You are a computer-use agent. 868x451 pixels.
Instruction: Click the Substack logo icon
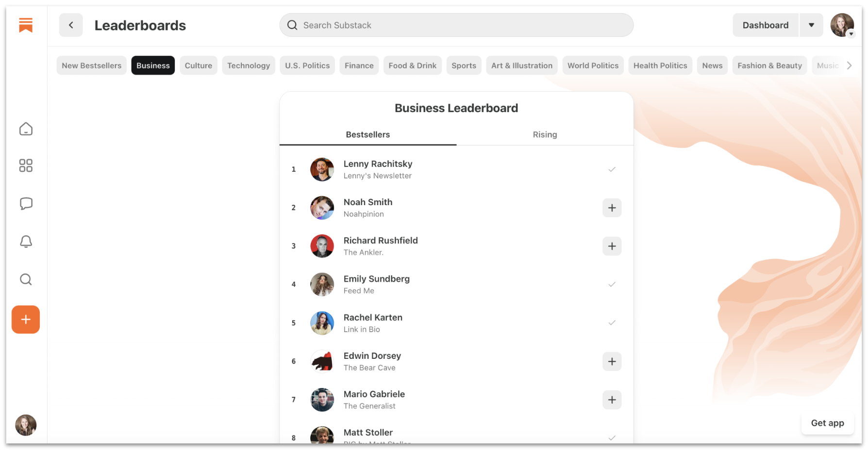(26, 25)
